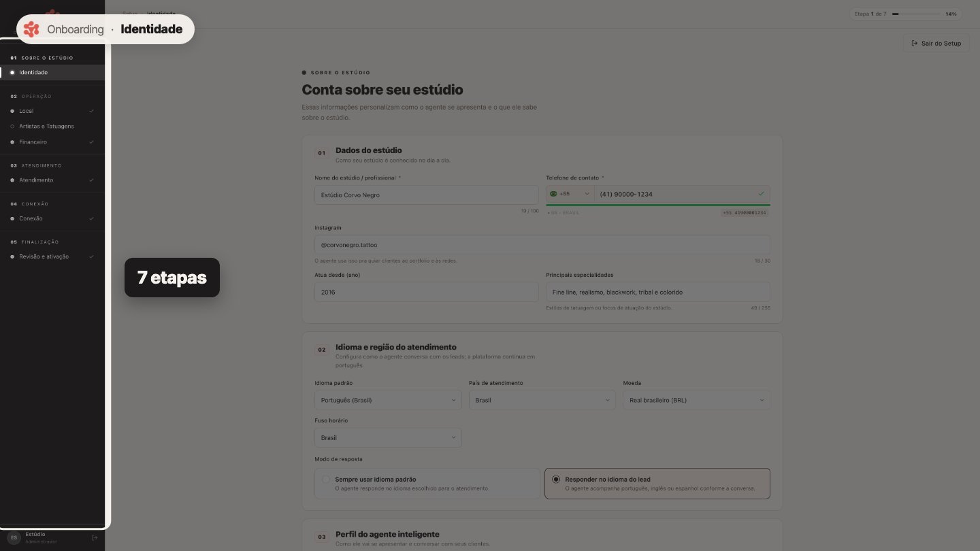This screenshot has width=980, height=551.
Task: Click the 02 badge beside Idioma e região
Action: (x=322, y=350)
